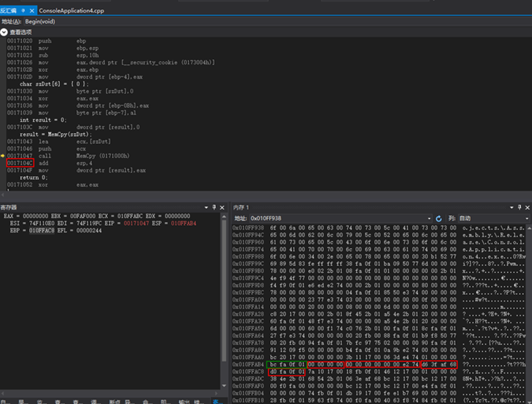532x404 pixels.
Task: Open the 断点 breakpoints bottom tab
Action: click(x=115, y=402)
